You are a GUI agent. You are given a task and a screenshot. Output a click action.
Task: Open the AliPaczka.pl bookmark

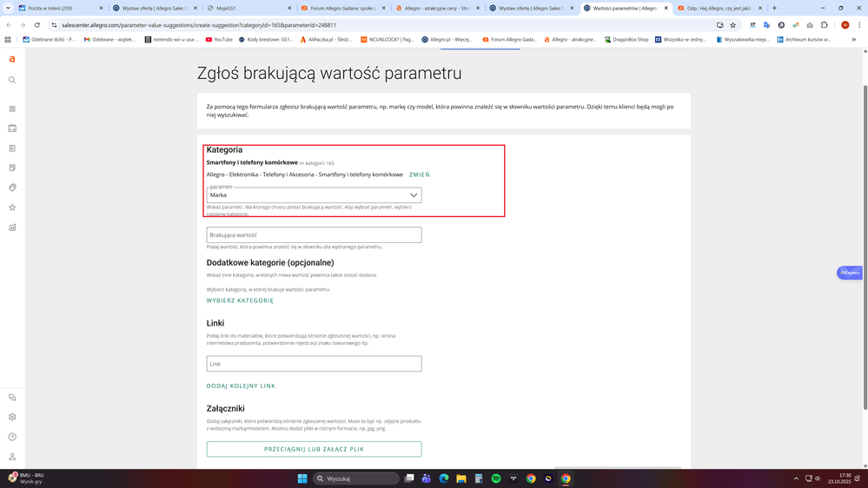pyautogui.click(x=326, y=40)
